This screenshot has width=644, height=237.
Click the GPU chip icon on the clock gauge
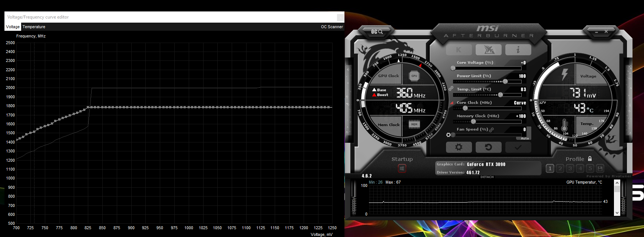(x=414, y=76)
